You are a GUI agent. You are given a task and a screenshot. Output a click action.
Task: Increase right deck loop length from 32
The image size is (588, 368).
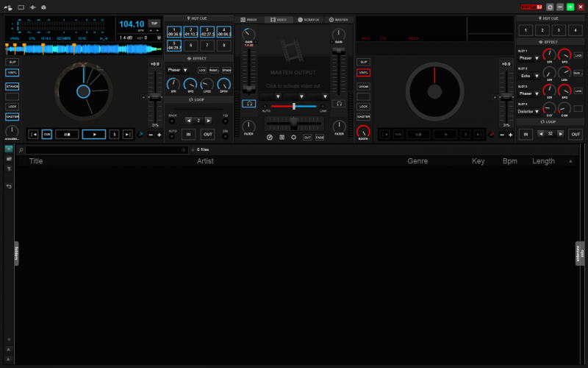coord(560,134)
